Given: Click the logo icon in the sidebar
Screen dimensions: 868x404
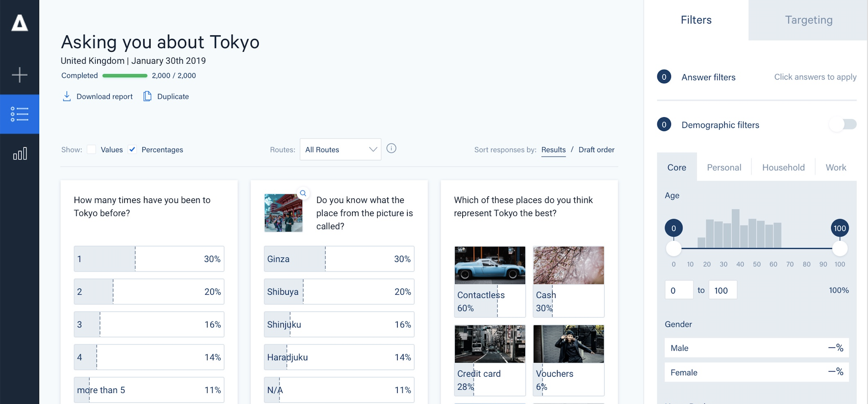Looking at the screenshot, I should coord(20,23).
